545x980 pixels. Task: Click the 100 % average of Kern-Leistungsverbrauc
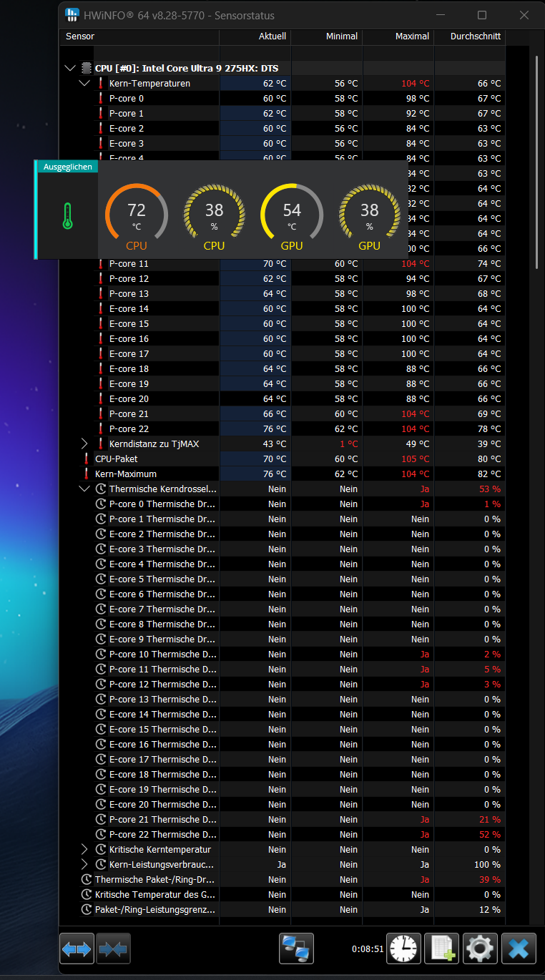click(x=487, y=865)
